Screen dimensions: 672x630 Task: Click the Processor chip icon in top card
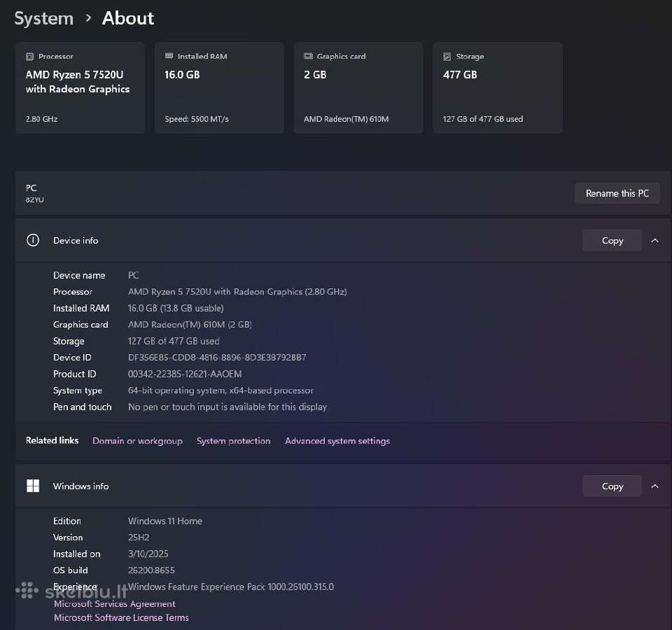click(29, 57)
